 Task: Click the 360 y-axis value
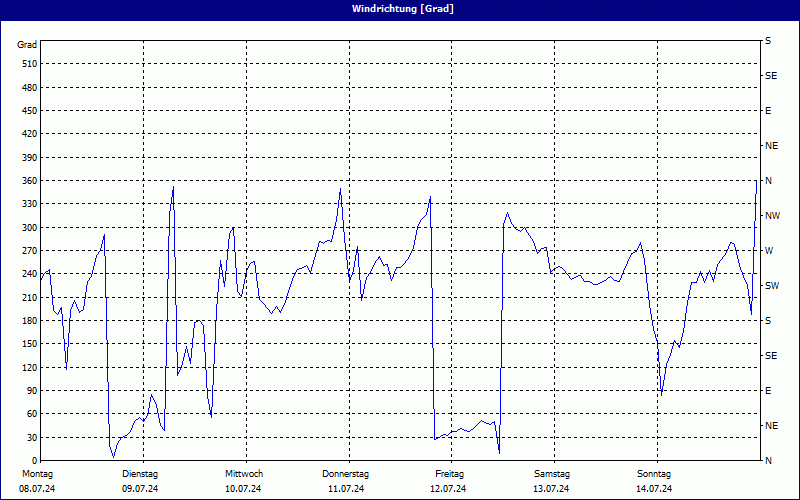pos(30,181)
